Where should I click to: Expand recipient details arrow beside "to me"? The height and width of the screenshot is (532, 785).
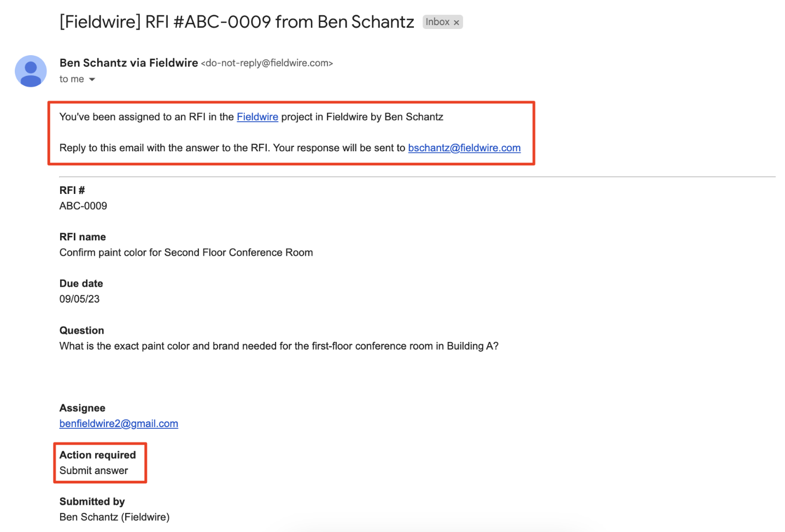92,80
